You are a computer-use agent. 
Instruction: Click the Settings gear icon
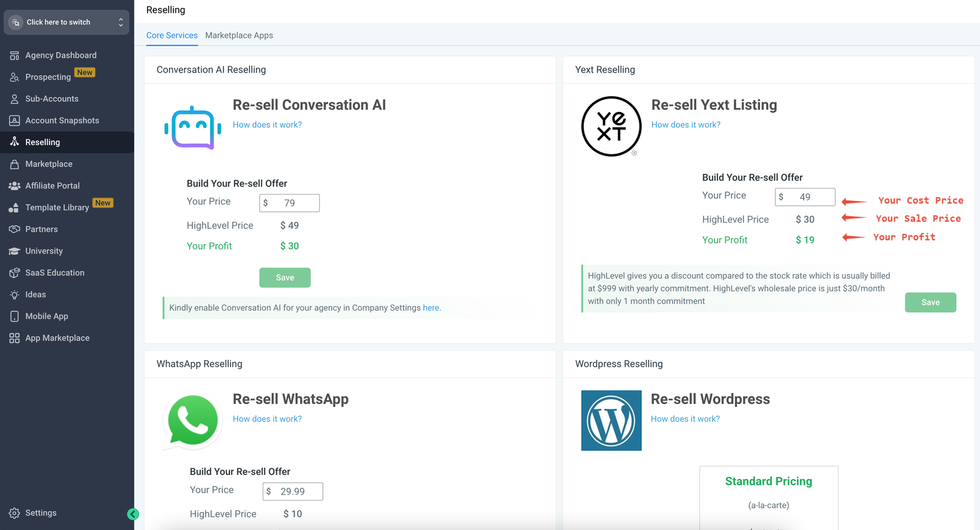point(15,513)
